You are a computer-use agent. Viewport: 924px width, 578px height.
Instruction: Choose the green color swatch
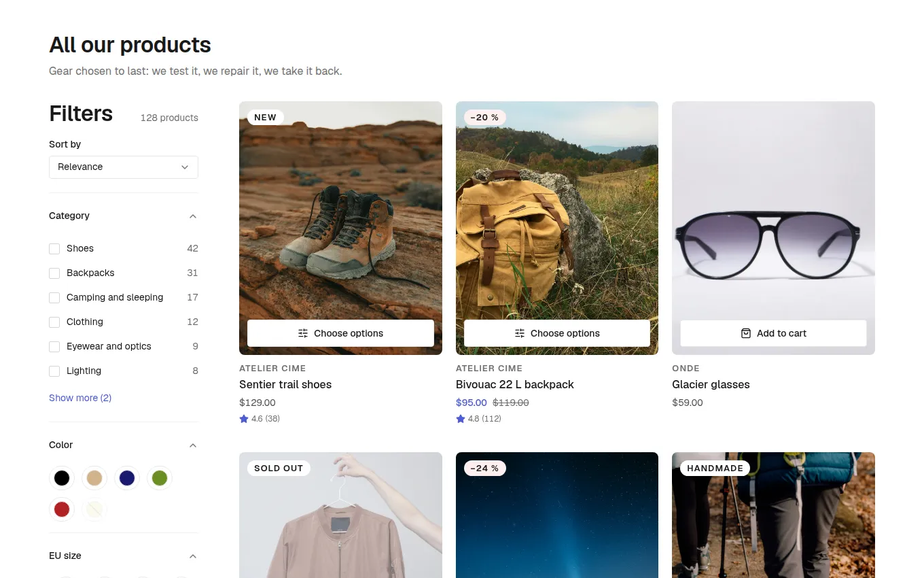[160, 478]
